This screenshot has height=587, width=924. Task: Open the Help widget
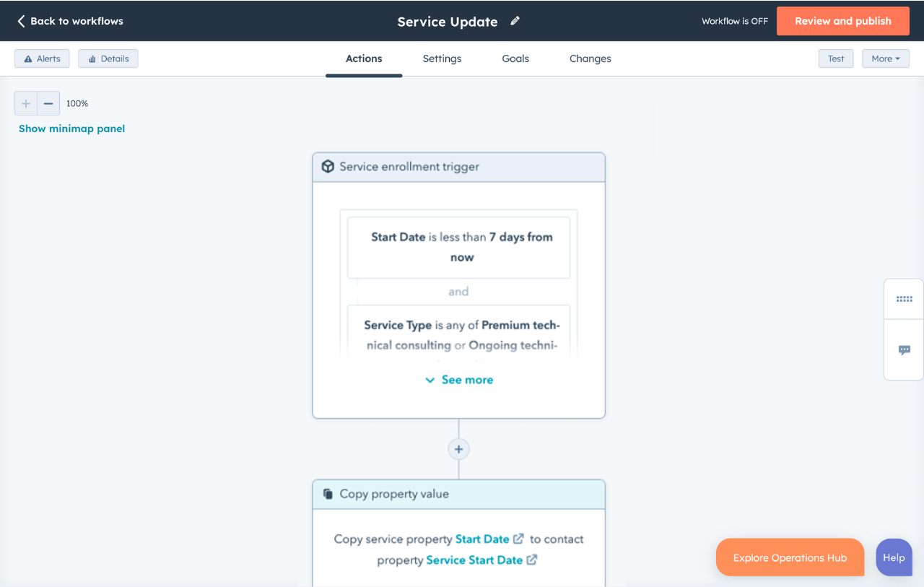click(x=894, y=557)
